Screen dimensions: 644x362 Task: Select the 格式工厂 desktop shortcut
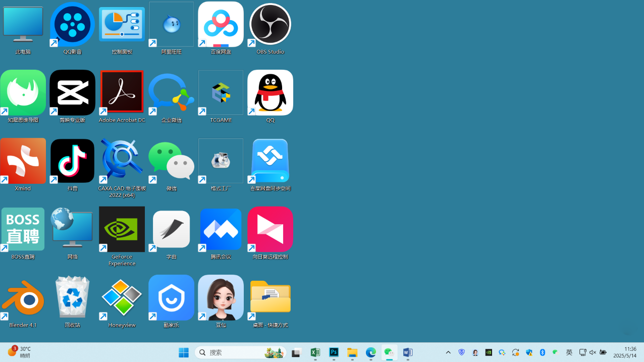[221, 165]
